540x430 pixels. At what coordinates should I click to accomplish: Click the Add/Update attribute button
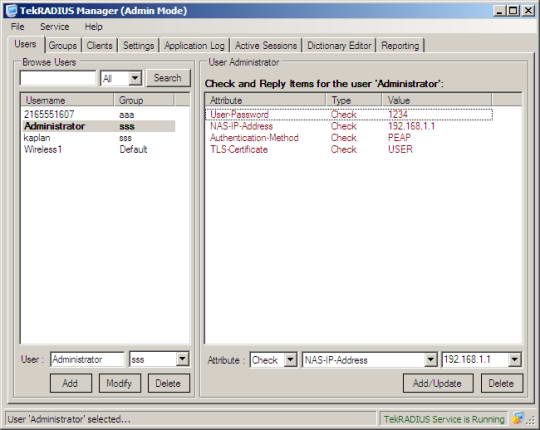438,383
